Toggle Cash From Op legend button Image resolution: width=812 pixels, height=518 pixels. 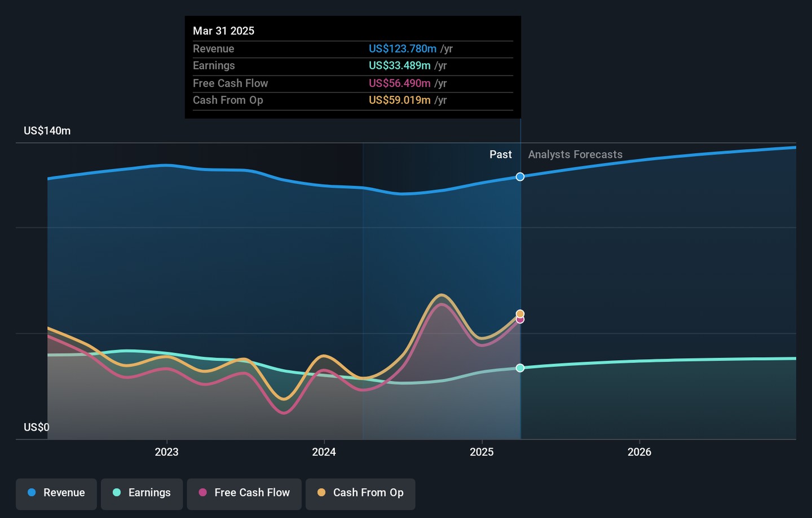[x=360, y=493]
